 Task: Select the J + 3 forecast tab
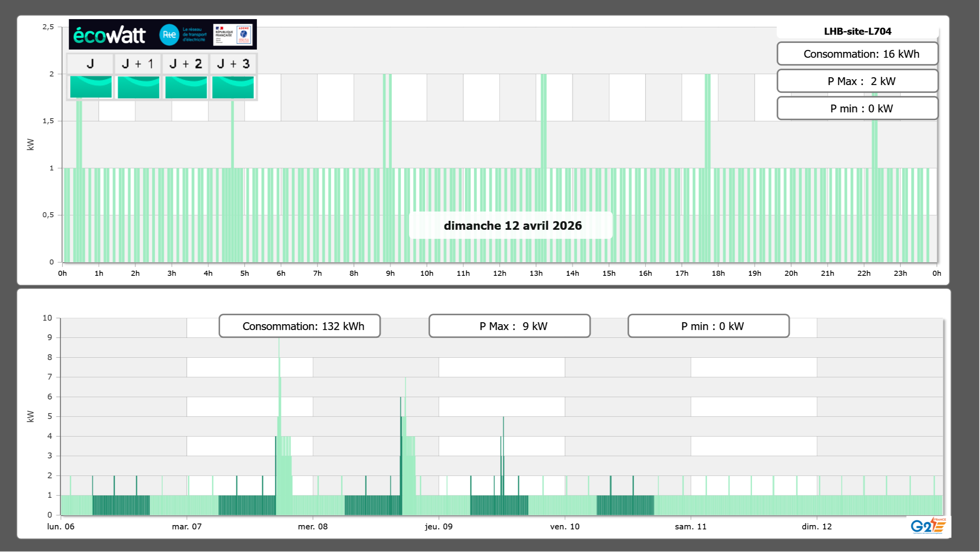[233, 64]
